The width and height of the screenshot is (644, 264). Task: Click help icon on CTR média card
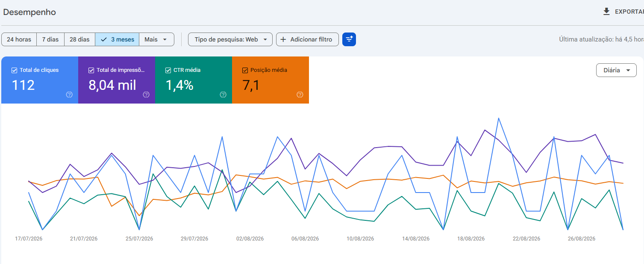(x=223, y=95)
